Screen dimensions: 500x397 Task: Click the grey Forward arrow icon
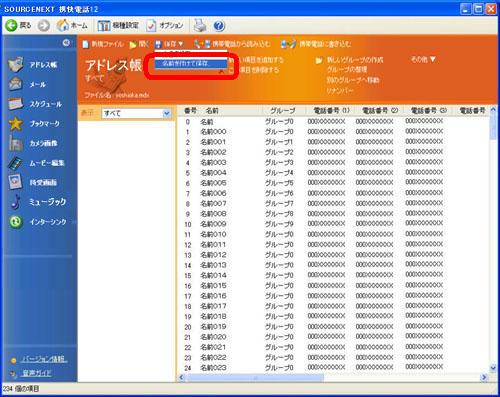[x=43, y=25]
